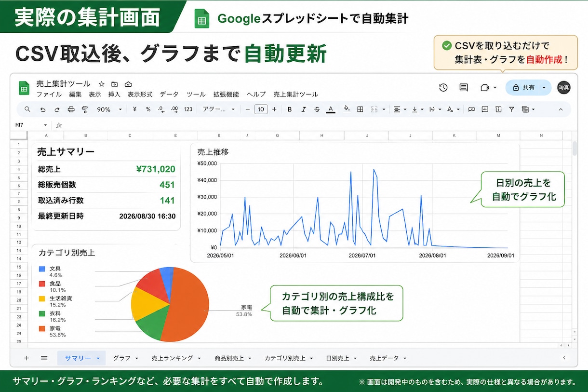Open the fill color bucket
588x392 pixels.
(346, 109)
